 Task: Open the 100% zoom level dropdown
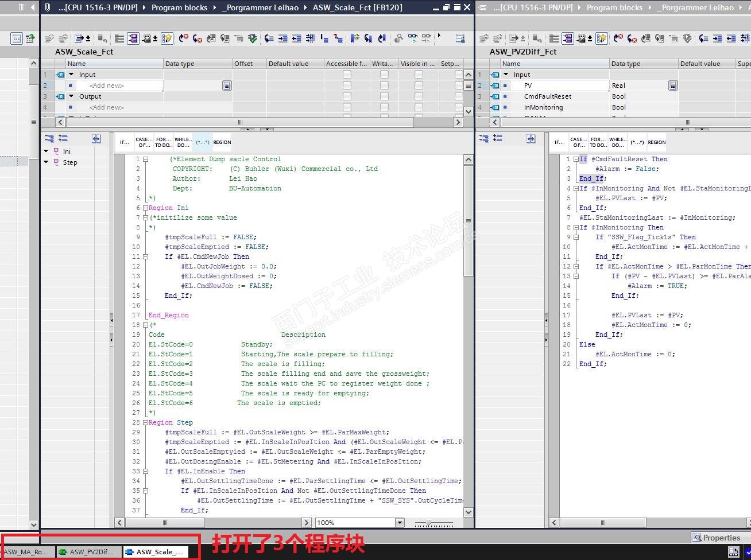coord(400,523)
